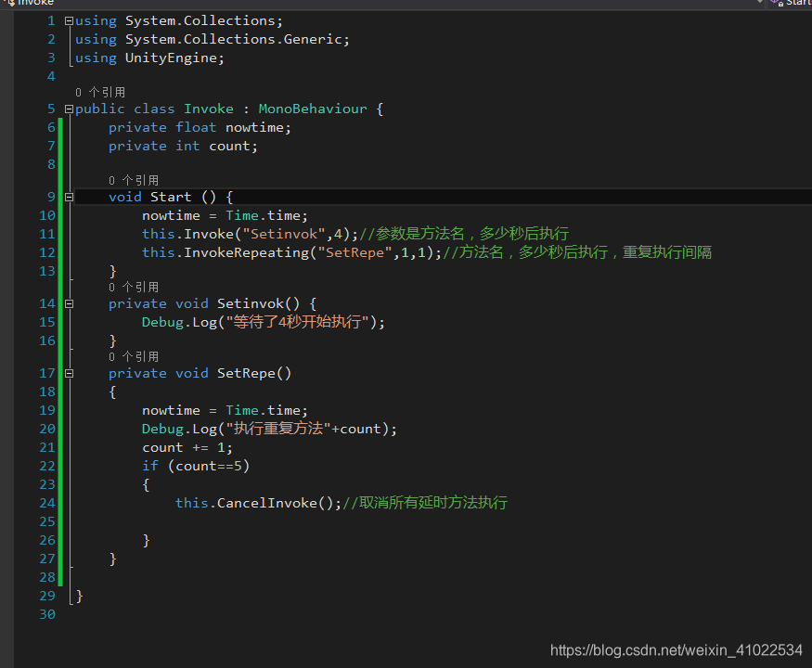
Task: Click the dropdown arrow in the middle navigation bar
Action: point(759,3)
